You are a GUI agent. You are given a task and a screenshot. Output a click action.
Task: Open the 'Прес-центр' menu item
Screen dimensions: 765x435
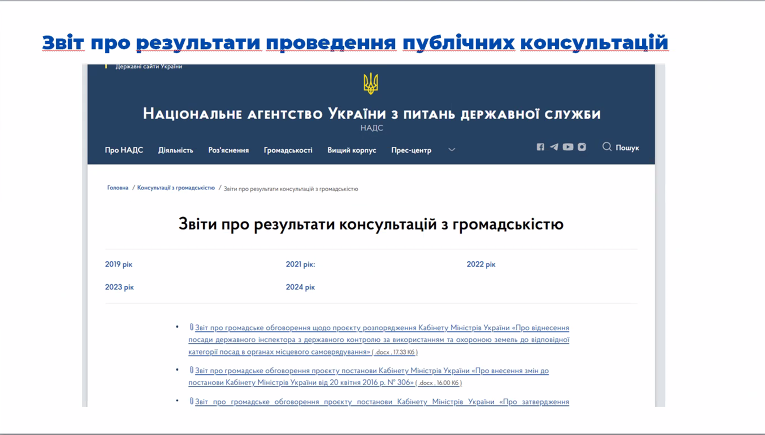tap(411, 150)
